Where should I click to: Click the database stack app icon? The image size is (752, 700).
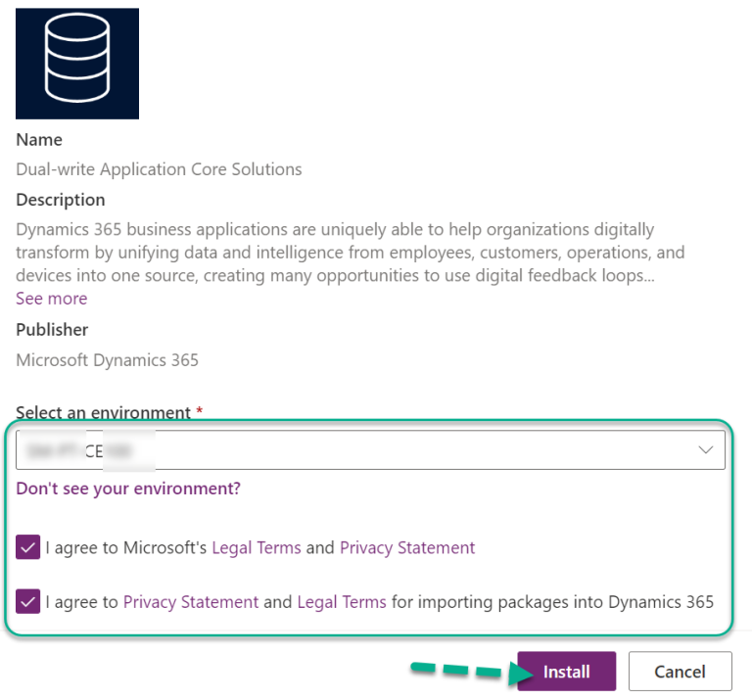pyautogui.click(x=76, y=63)
